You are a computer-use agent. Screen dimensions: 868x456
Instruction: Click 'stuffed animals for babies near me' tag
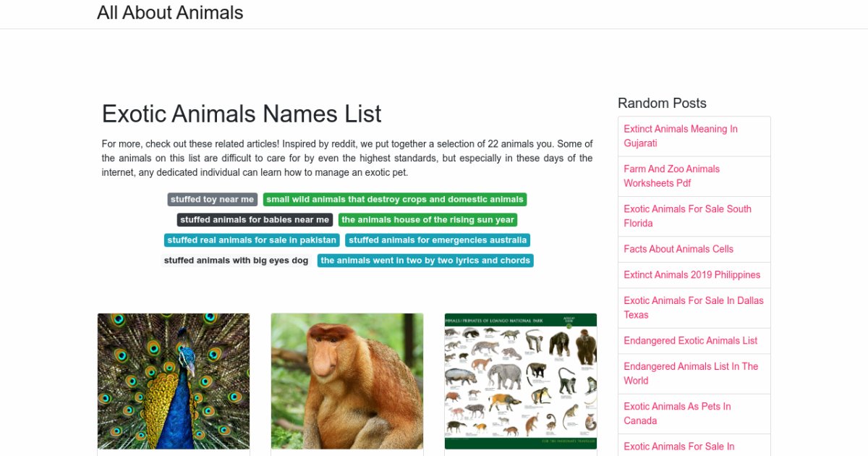[255, 220]
